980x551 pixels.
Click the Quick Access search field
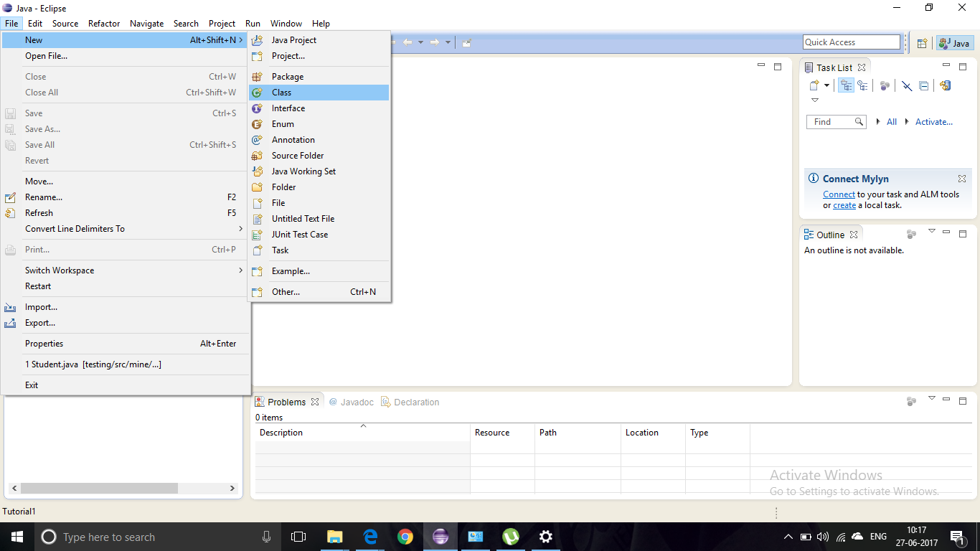pos(852,42)
